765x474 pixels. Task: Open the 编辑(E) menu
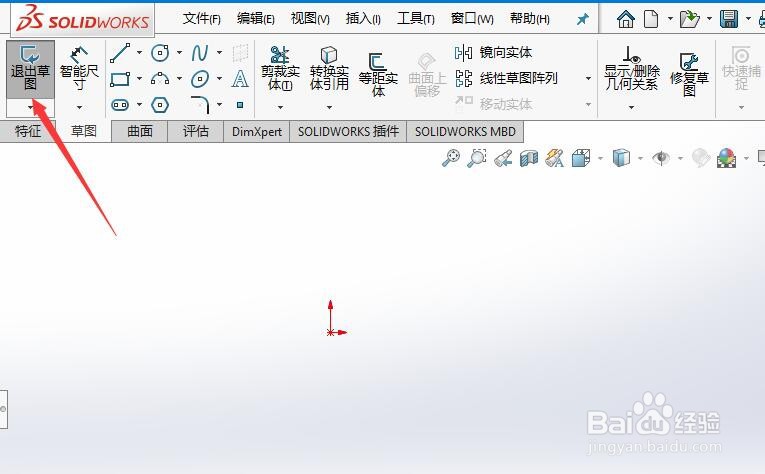click(x=256, y=19)
